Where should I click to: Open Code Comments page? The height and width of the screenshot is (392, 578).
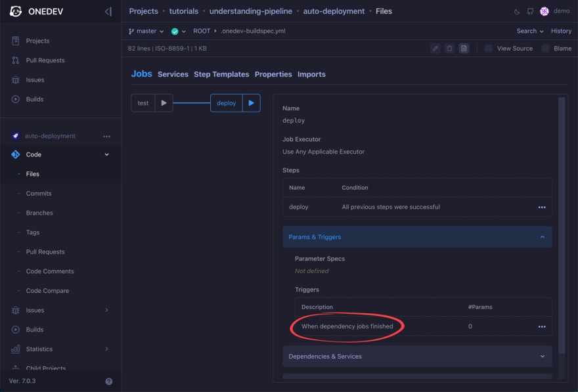click(50, 272)
